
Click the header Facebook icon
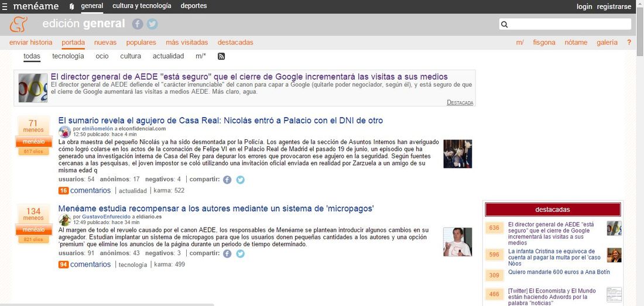pyautogui.click(x=138, y=24)
